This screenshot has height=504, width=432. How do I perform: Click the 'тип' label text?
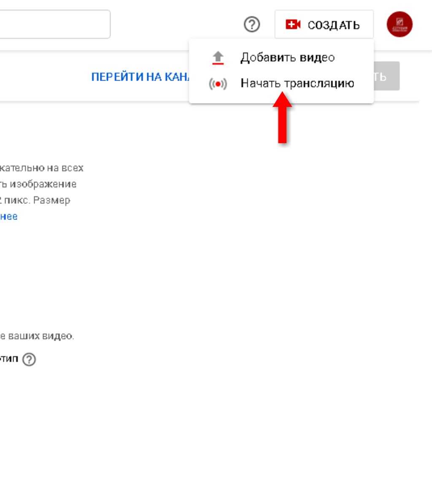pos(9,358)
